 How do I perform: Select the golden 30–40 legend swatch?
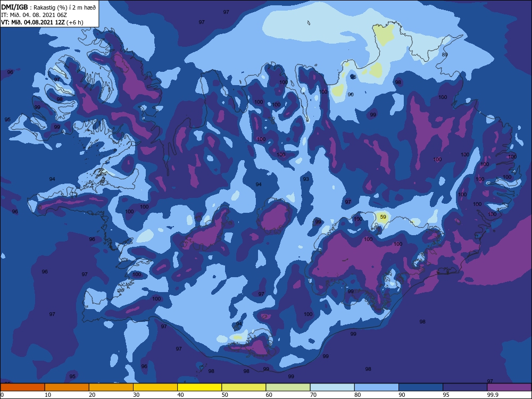[x=155, y=387]
